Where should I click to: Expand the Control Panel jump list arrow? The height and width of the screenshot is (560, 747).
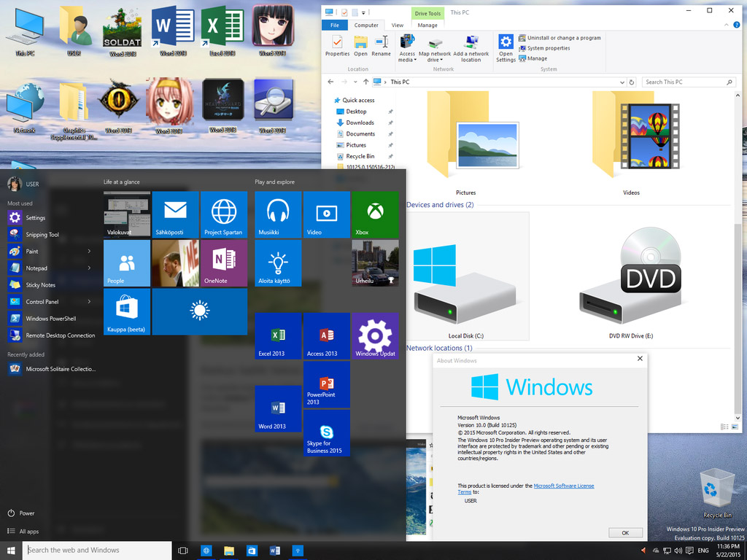pos(89,301)
